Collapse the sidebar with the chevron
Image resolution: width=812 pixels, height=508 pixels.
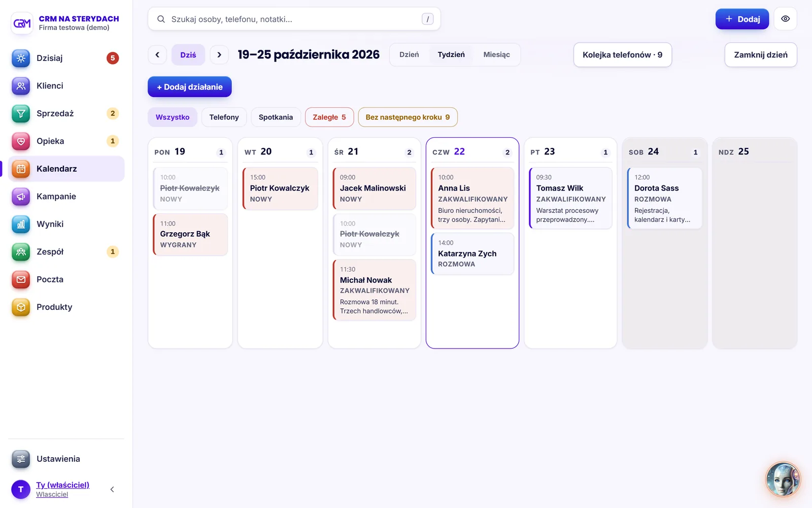112,489
